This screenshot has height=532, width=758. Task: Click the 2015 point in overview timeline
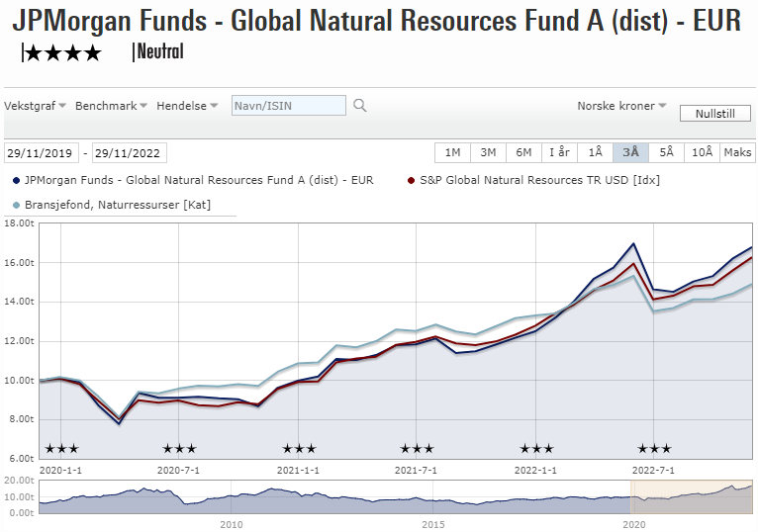[433, 496]
